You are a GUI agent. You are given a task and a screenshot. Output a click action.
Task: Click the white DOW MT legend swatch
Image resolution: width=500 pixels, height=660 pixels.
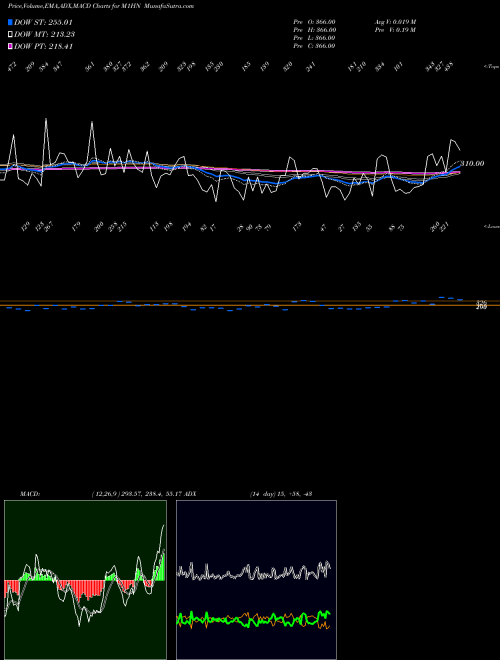click(x=11, y=35)
